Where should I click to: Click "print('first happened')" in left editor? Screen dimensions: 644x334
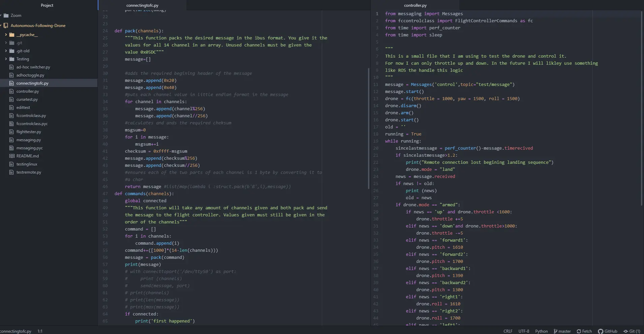click(x=165, y=321)
